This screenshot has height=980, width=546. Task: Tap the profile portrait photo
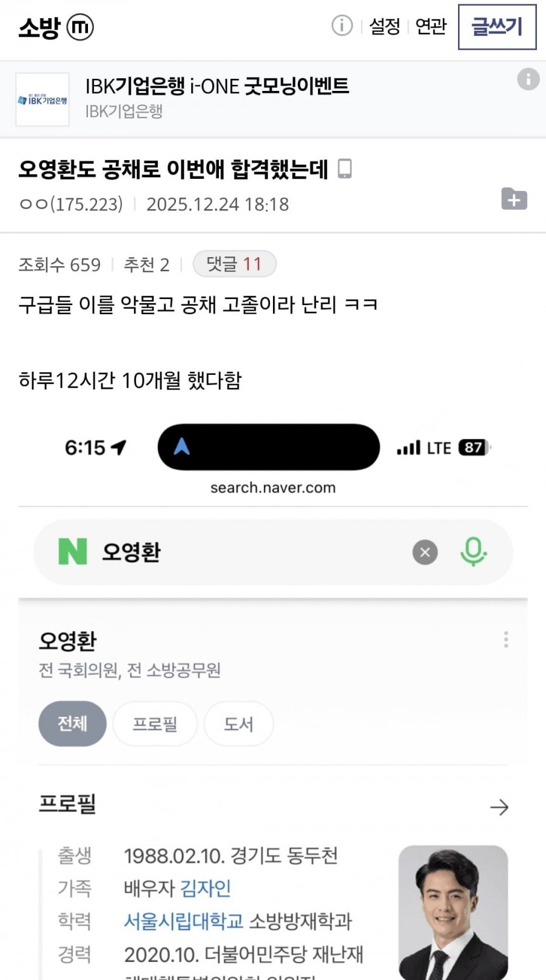(453, 911)
